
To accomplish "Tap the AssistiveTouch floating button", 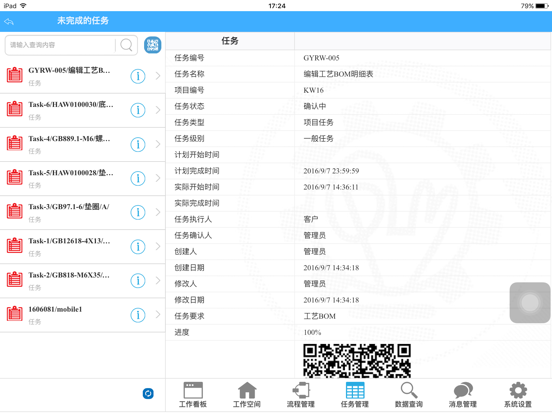I will coord(530,302).
